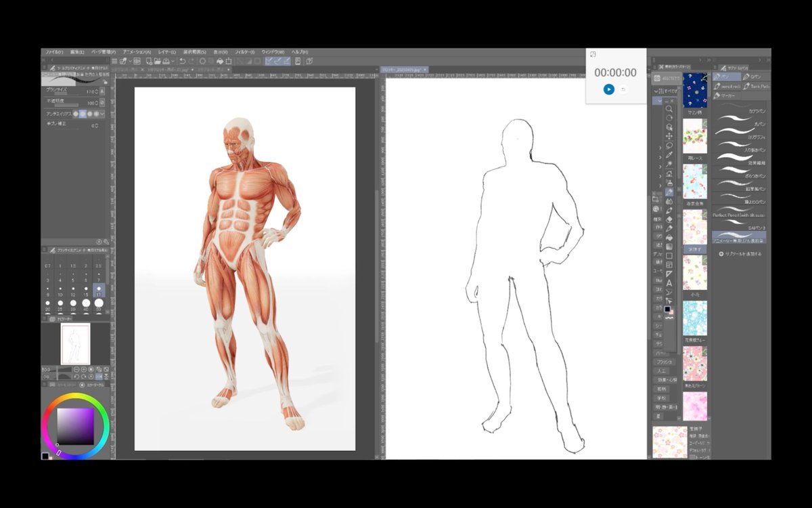The height and width of the screenshot is (508, 812).
Task: Select the Figure rectangle tool
Action: [669, 255]
